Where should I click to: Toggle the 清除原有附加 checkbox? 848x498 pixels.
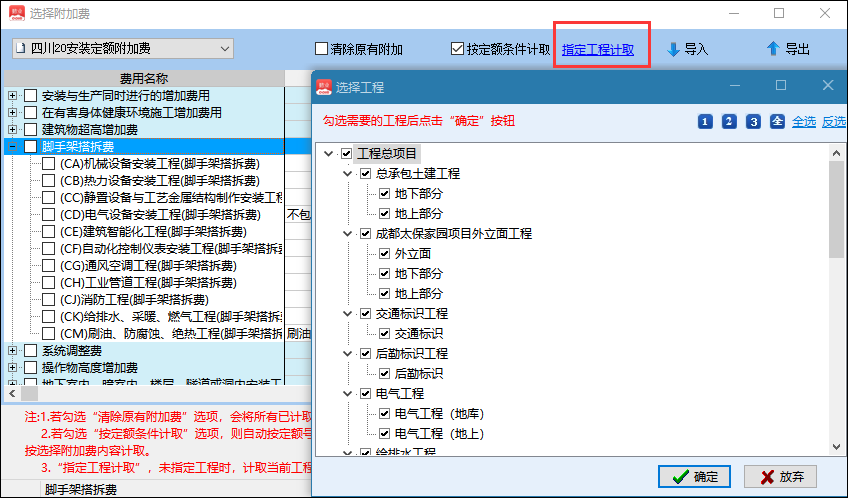[321, 48]
